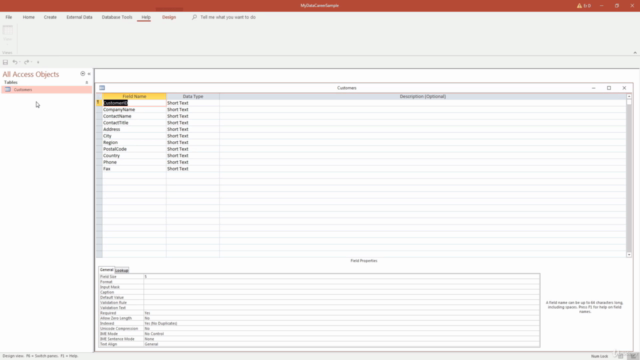Image resolution: width=640 pixels, height=360 pixels.
Task: Open the File menu
Action: tap(9, 17)
